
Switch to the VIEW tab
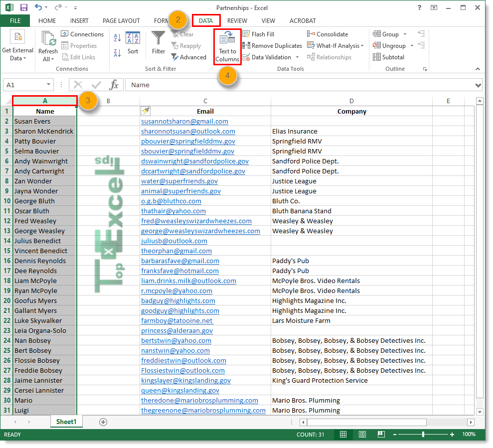[x=268, y=21]
